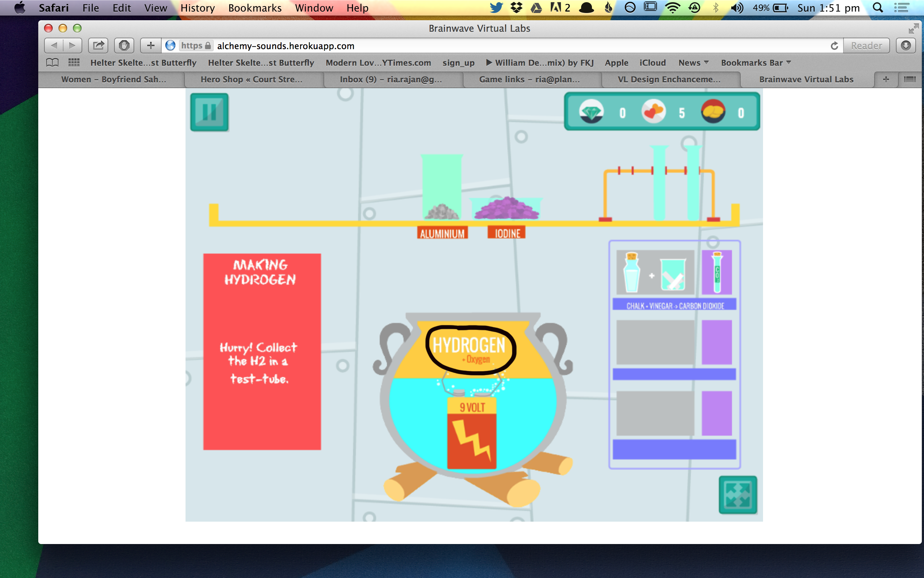Switch to VL Design Enchanceme tab
Screen dimensions: 924x578
point(669,79)
